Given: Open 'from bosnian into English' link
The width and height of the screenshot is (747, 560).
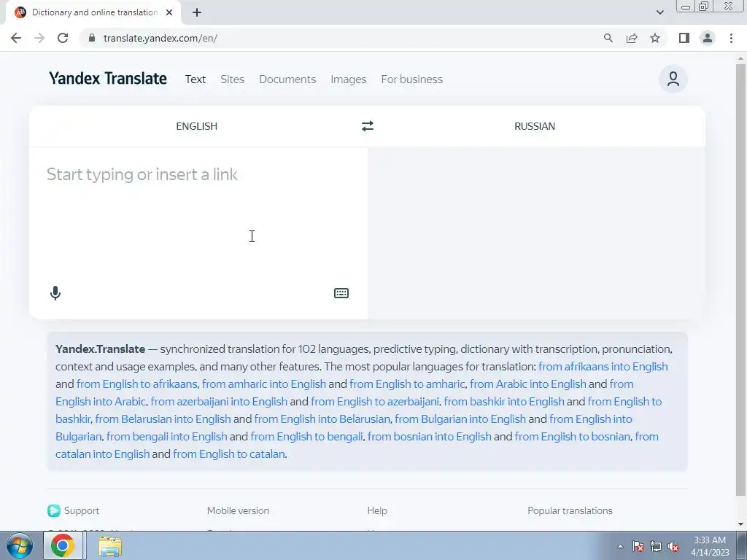Looking at the screenshot, I should pos(429,437).
